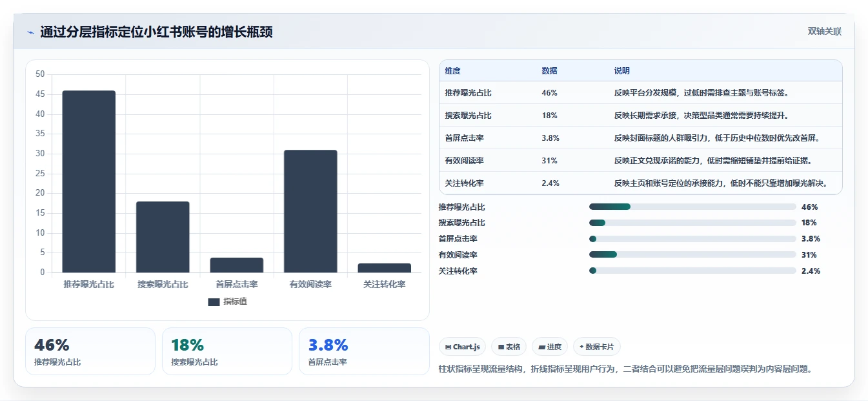Screen dimensions: 868x401
Task: Select the 首屏点击率 bar in the chart
Action: click(237, 265)
